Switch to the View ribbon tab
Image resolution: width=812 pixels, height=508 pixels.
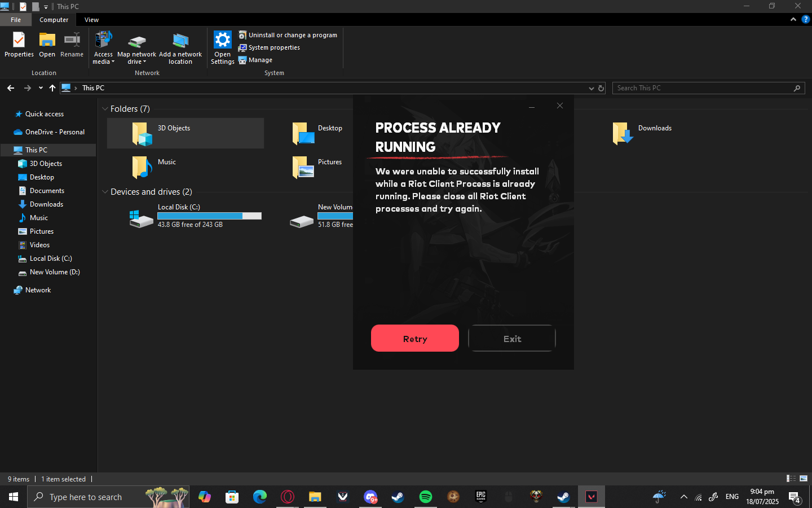(91, 20)
